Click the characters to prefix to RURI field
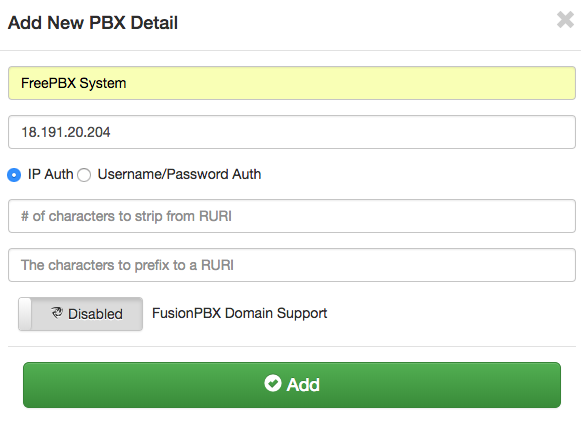Image resolution: width=581 pixels, height=422 pixels. (x=292, y=265)
